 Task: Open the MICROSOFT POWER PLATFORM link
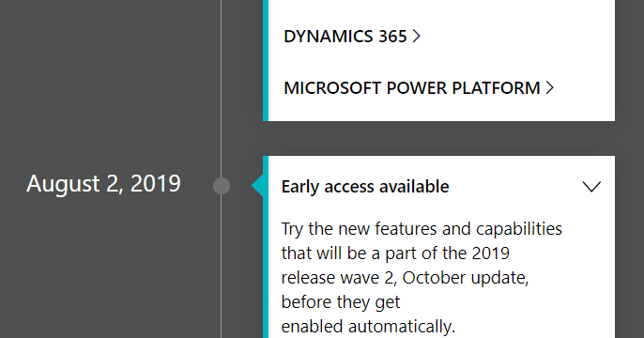click(419, 88)
